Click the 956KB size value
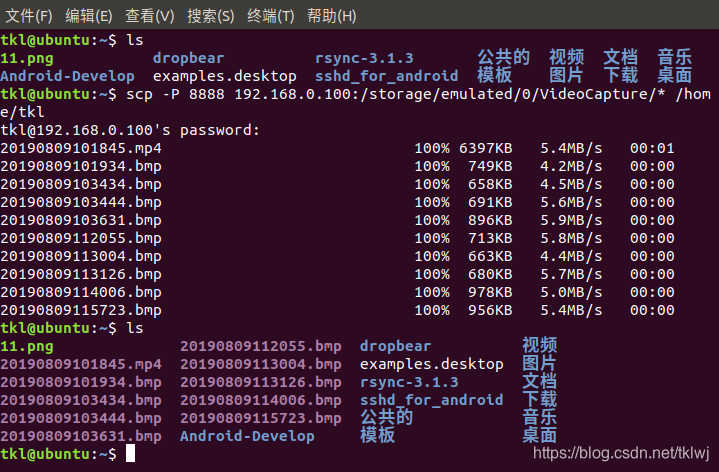The image size is (719, 472). tap(490, 310)
